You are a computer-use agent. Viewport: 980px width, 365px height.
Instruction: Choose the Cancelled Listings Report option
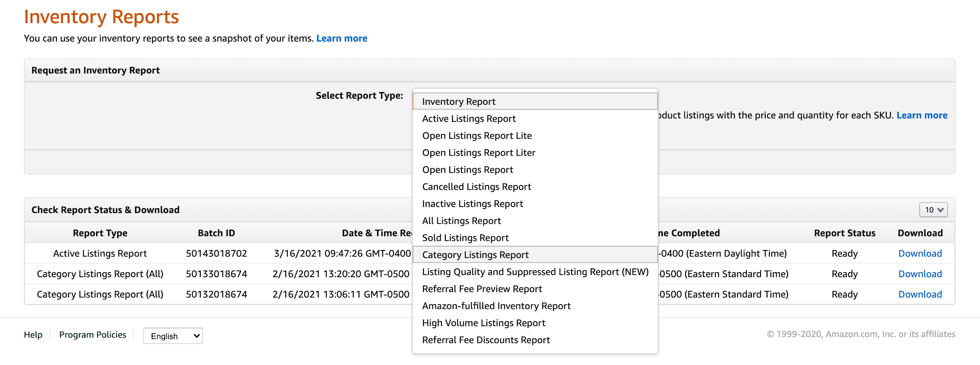(x=476, y=187)
